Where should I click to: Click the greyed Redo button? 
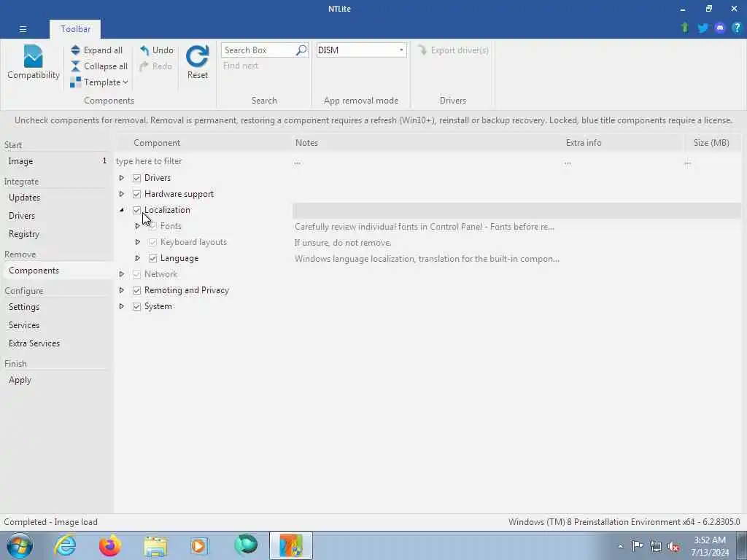coord(156,66)
